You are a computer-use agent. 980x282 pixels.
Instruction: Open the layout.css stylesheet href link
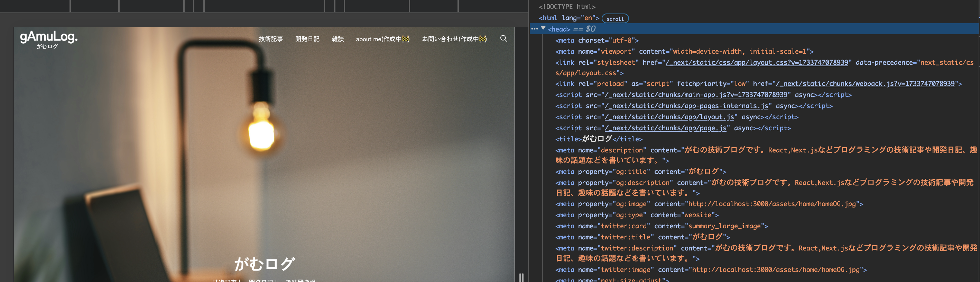[x=756, y=62]
